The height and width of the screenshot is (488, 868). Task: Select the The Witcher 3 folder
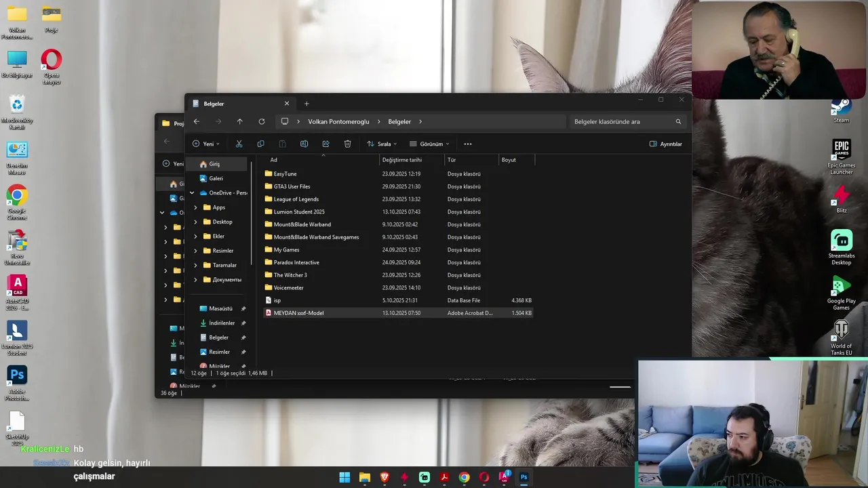[x=399, y=275]
